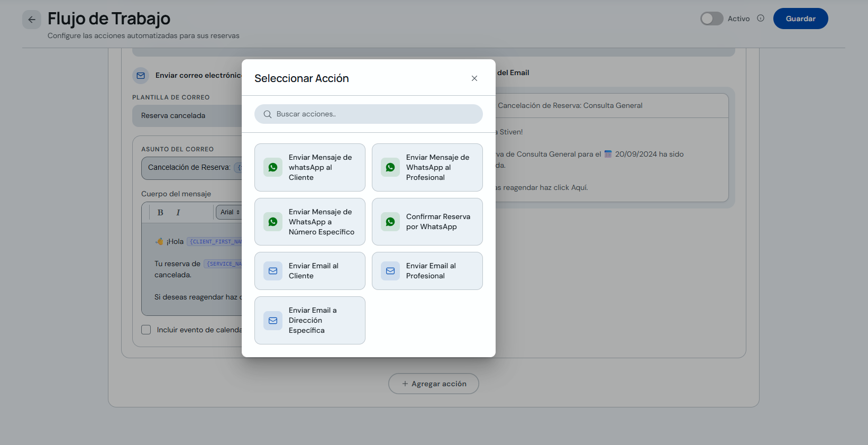Click the SERVICE_NAME variable tag in body
Viewport: 868px width, 445px height.
point(223,264)
